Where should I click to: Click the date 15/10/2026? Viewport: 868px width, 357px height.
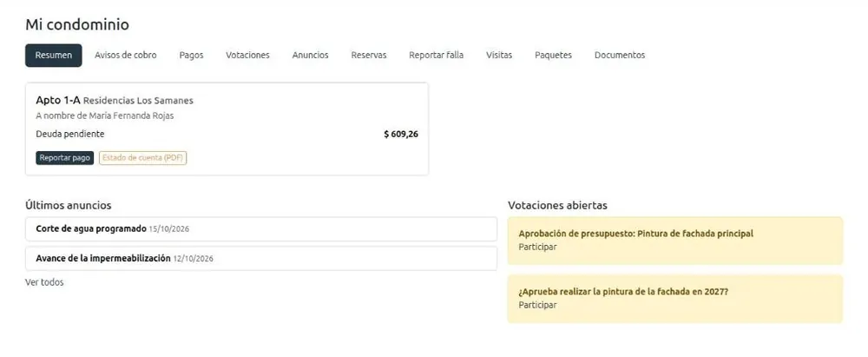[x=169, y=229]
